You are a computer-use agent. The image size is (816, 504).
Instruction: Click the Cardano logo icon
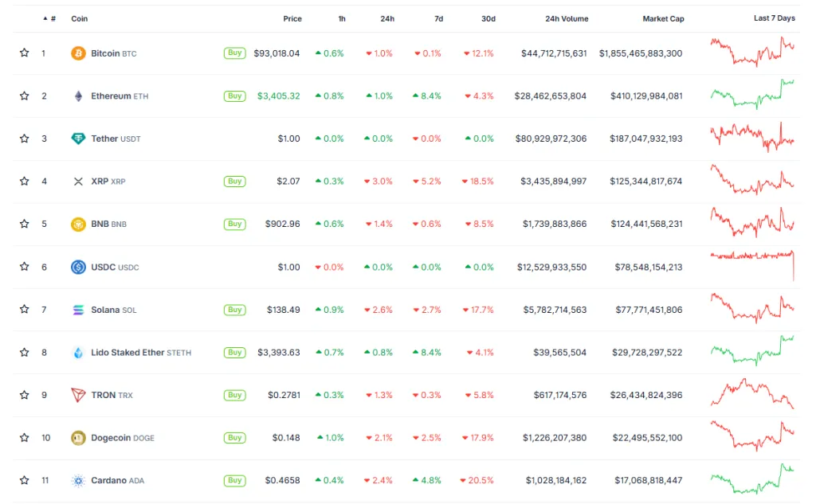[78, 481]
